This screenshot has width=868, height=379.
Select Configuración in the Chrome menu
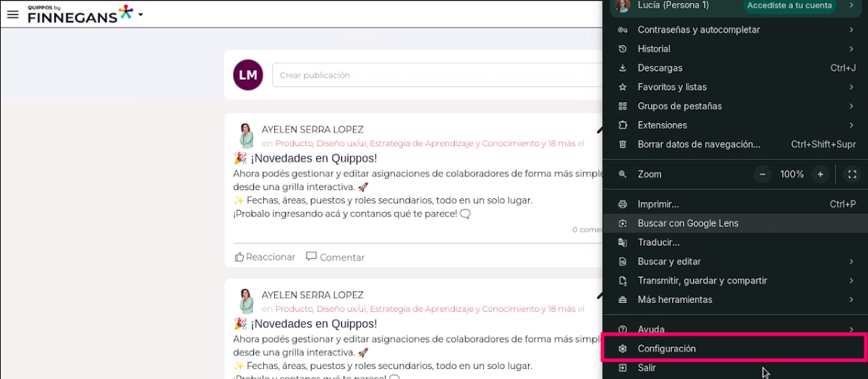(x=735, y=349)
